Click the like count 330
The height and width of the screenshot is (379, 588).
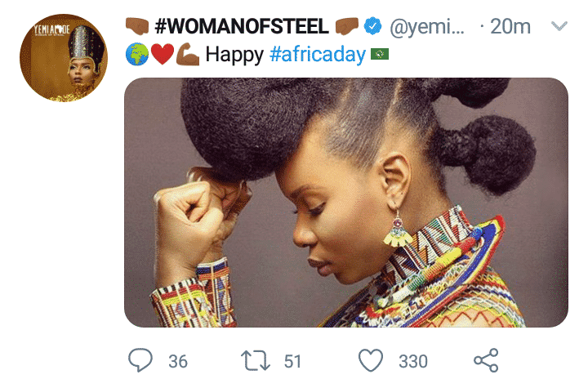(x=412, y=360)
